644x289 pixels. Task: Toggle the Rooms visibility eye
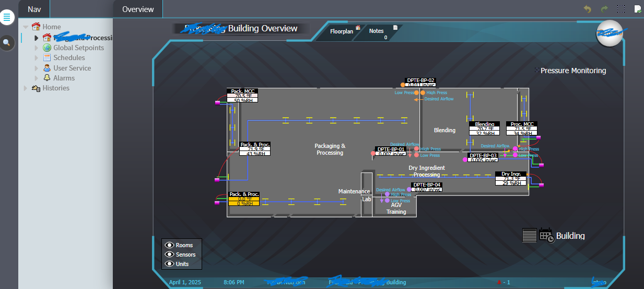[169, 245]
